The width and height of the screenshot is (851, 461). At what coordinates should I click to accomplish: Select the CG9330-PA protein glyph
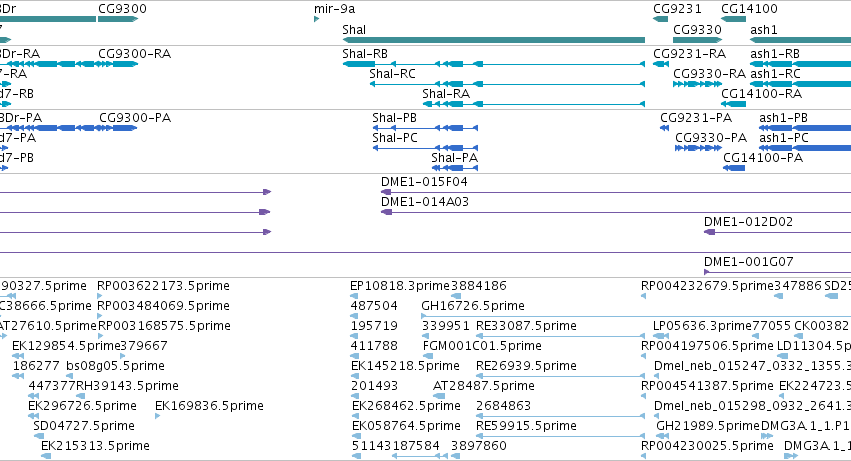coord(698,148)
